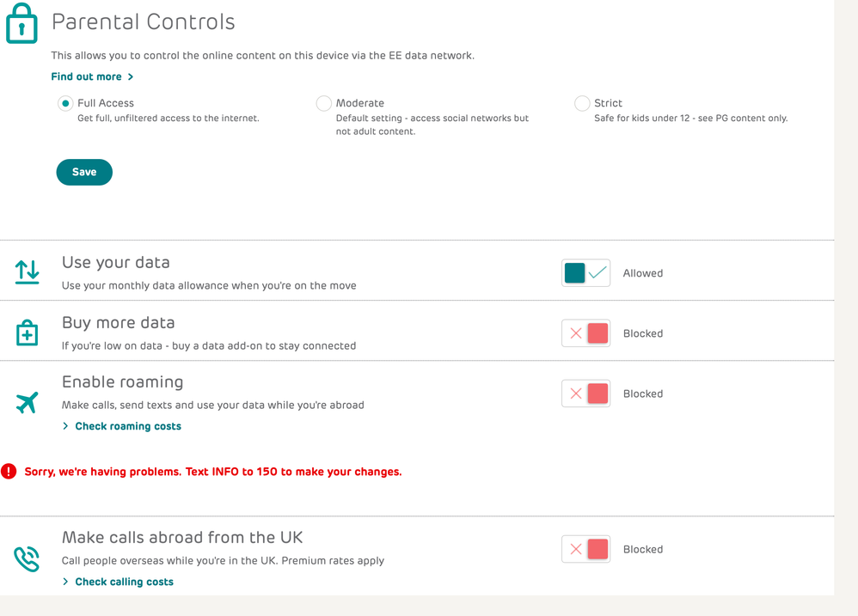Image resolution: width=858 pixels, height=616 pixels.
Task: Select the Full Access radio option
Action: 65,103
